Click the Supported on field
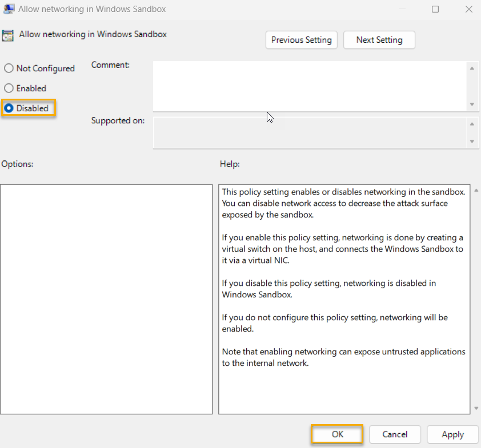The height and width of the screenshot is (448, 481). (308, 132)
